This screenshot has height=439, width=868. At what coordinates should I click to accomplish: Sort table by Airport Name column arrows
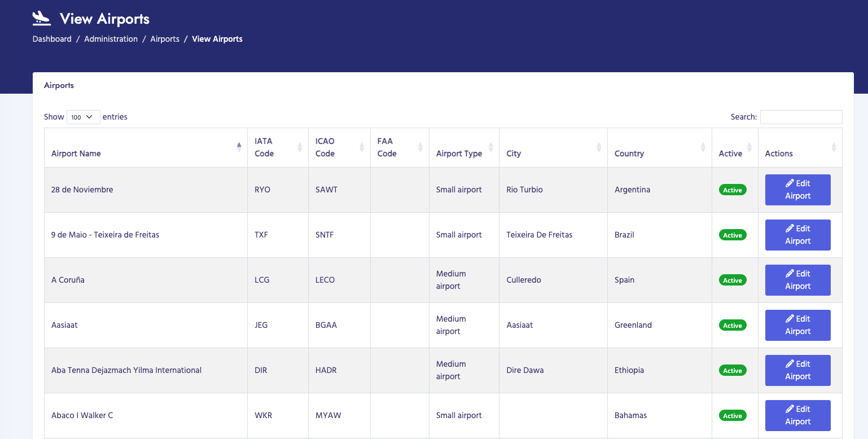click(239, 147)
